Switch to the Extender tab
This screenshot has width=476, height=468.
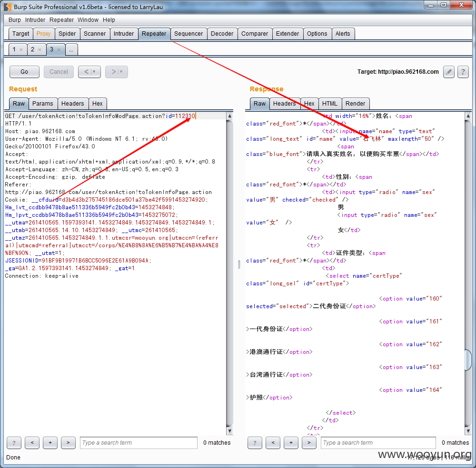[288, 34]
